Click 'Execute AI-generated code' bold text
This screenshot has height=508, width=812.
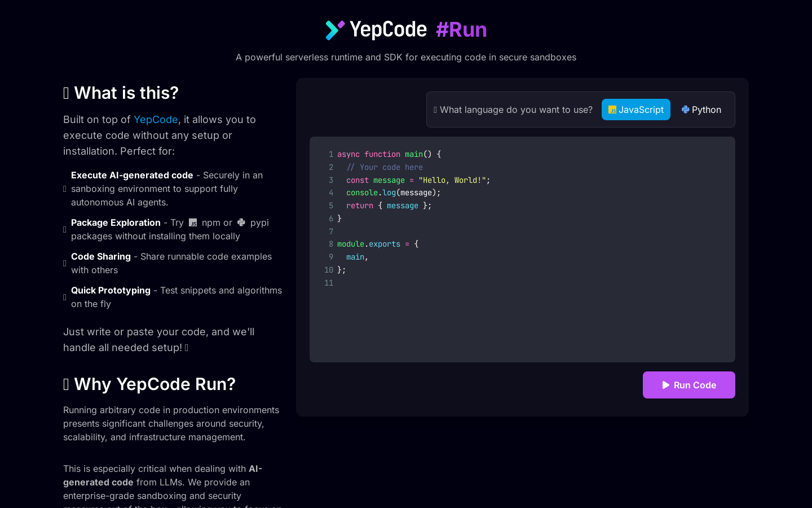point(132,176)
